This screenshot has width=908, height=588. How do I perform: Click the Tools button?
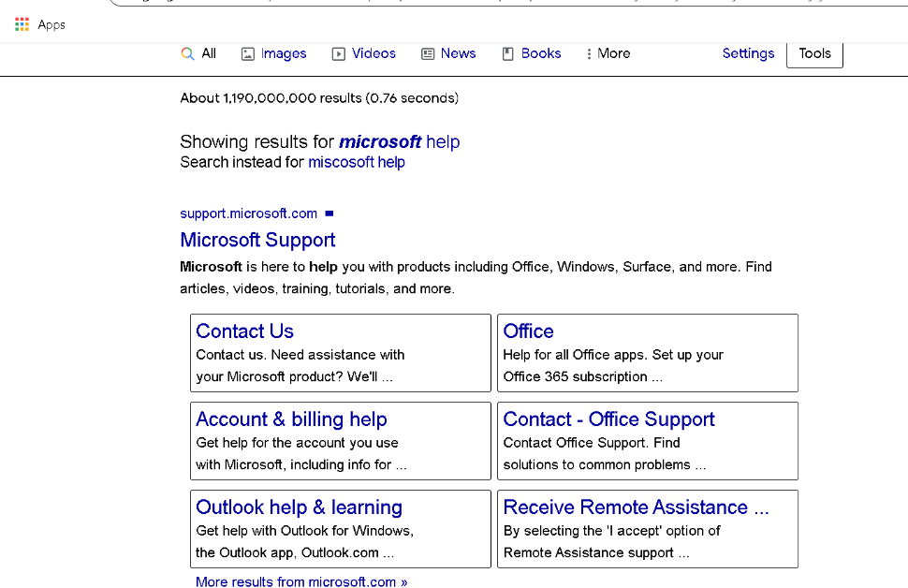(x=814, y=53)
